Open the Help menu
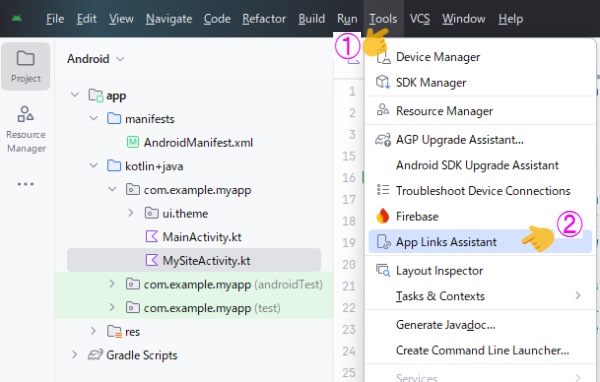This screenshot has width=600, height=382. coord(510,19)
